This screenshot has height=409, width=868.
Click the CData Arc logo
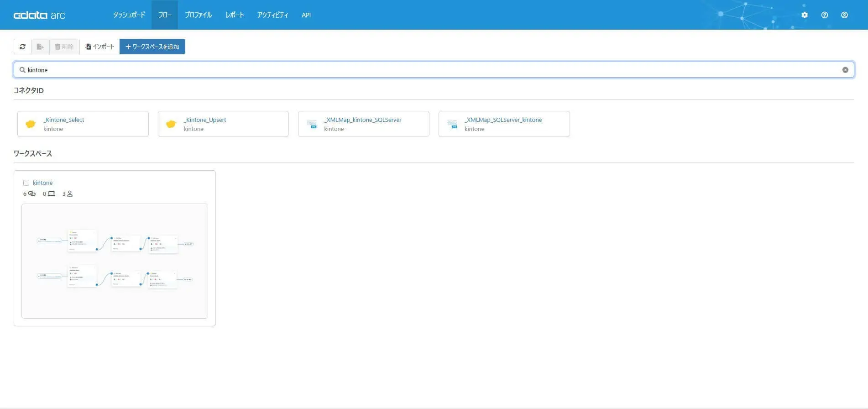(x=39, y=16)
